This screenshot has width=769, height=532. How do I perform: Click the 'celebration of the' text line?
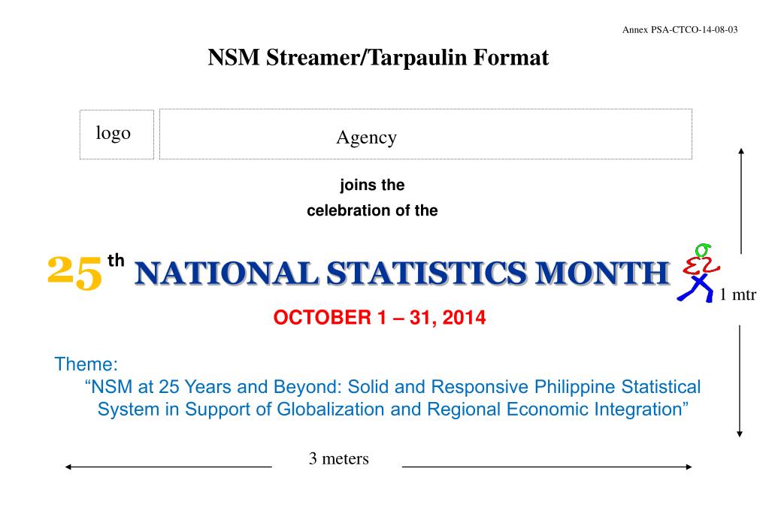click(x=372, y=210)
